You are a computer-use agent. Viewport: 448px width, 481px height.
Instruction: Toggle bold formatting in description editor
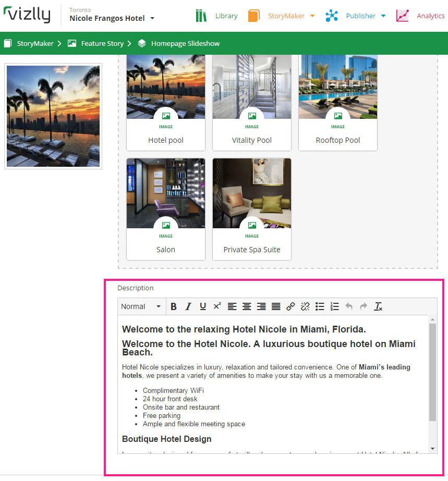tap(174, 306)
